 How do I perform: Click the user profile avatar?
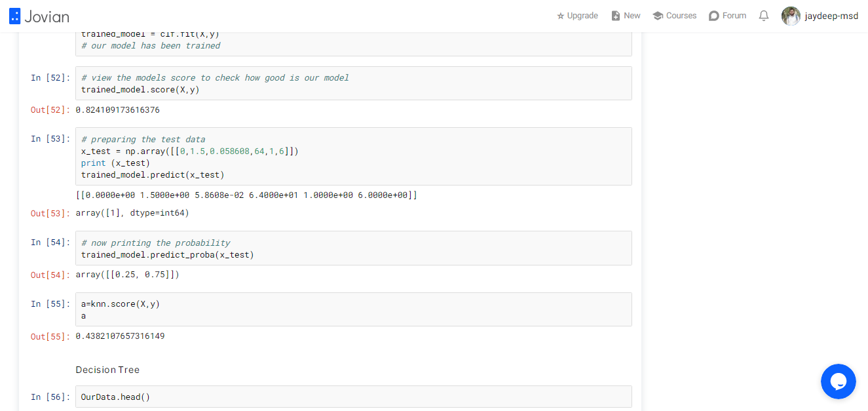(x=791, y=16)
